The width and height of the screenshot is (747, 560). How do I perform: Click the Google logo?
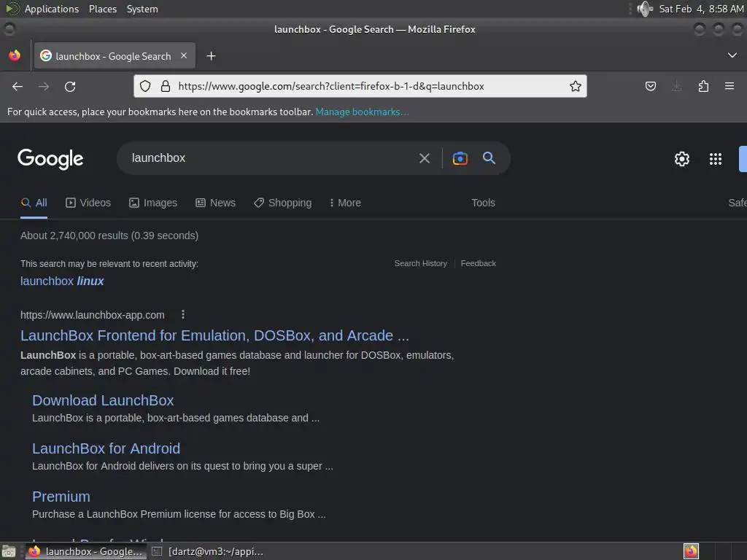coord(50,159)
